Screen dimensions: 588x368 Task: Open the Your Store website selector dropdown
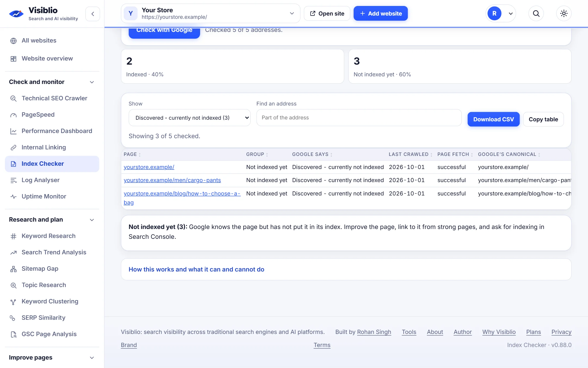point(210,13)
